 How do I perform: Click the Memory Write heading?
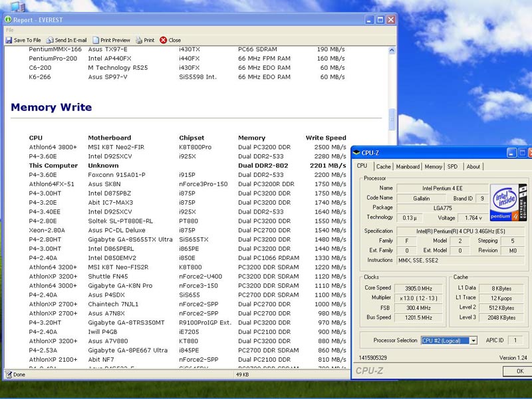[x=51, y=107]
